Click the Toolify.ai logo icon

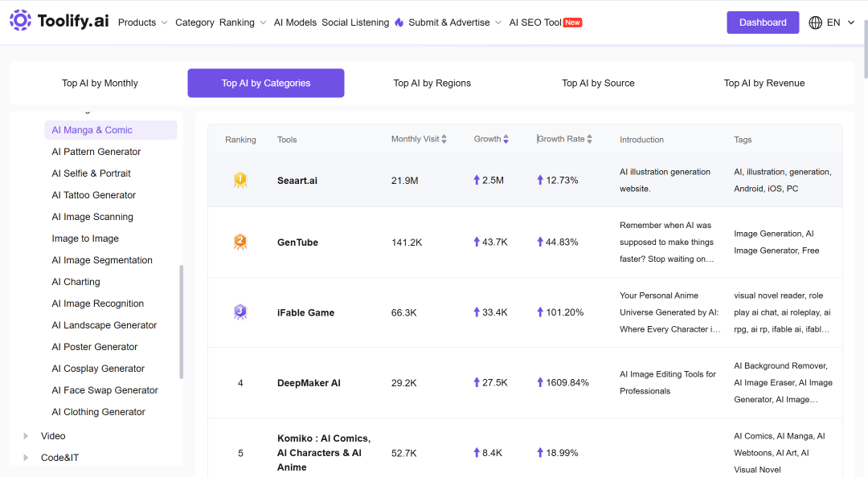click(20, 20)
